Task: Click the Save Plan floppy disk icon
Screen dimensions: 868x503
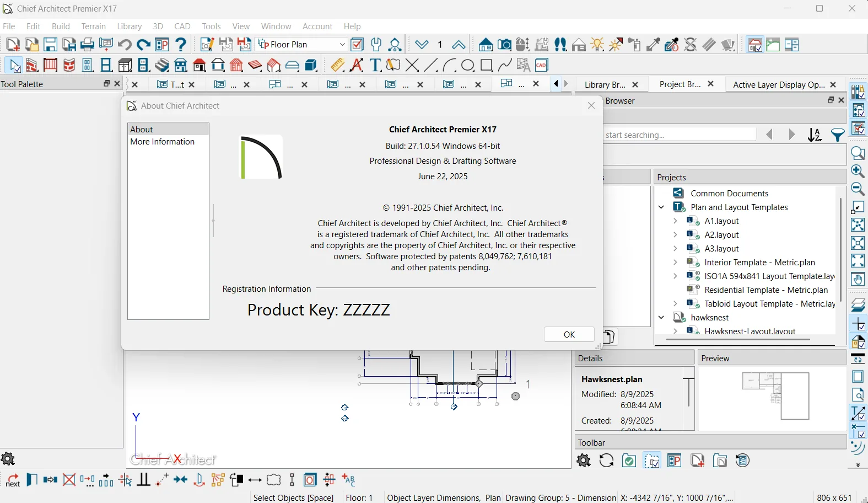Action: [50, 45]
